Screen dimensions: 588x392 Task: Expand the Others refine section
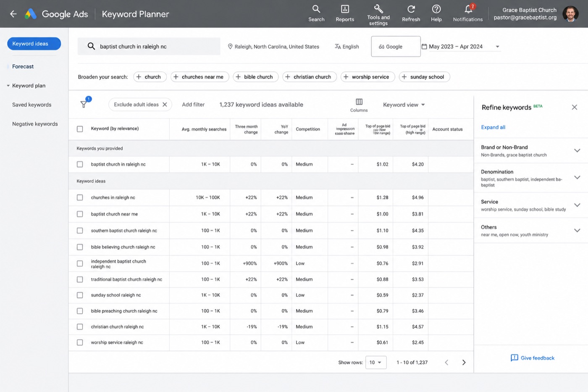point(577,230)
